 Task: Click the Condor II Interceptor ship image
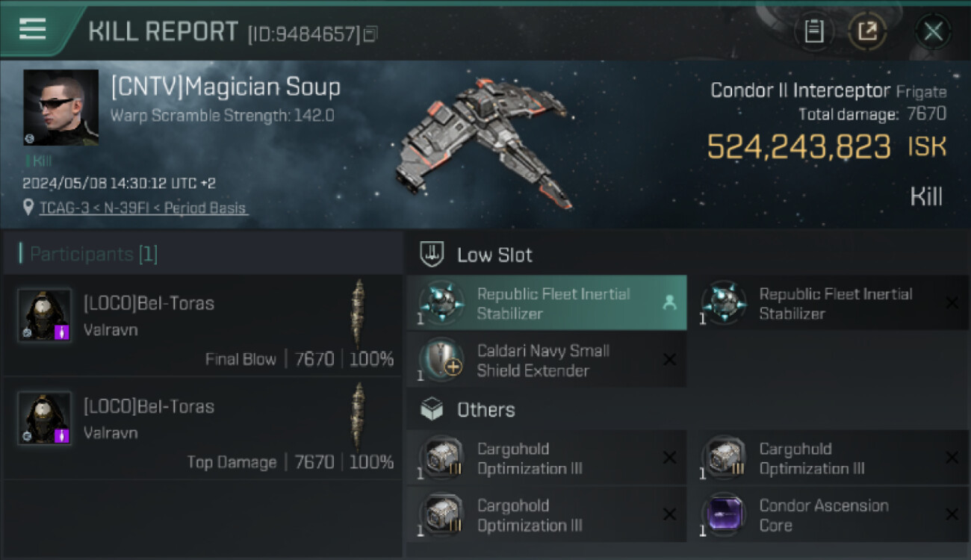tap(485, 142)
